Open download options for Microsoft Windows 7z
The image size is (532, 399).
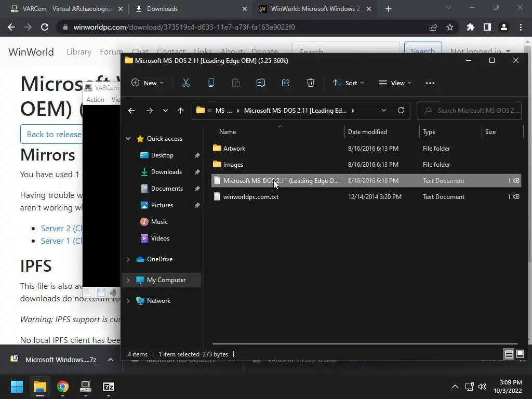point(111,360)
